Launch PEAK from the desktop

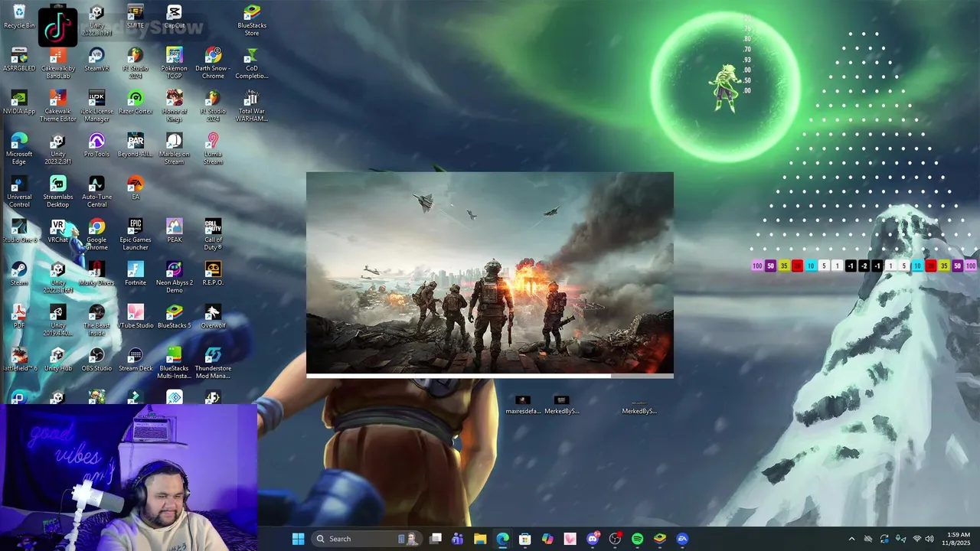click(x=175, y=231)
